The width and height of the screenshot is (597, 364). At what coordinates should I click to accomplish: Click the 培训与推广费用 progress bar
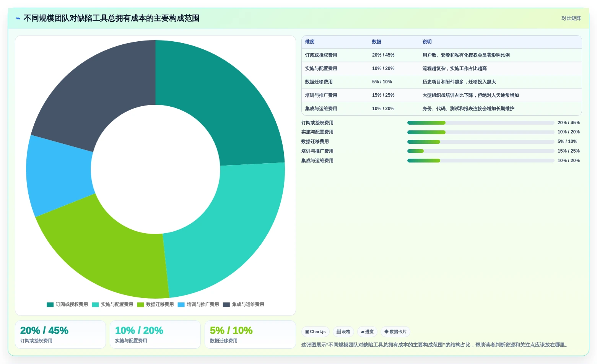point(481,151)
